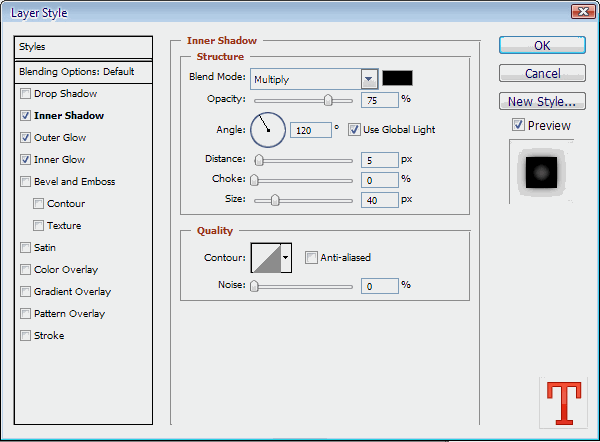Click the Distance value field
This screenshot has height=442, width=600.
[380, 160]
